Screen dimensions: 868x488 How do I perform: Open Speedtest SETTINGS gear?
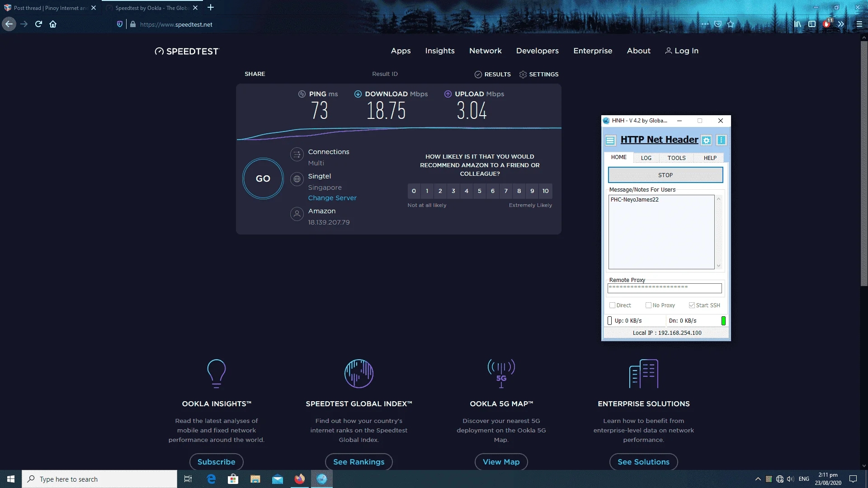[x=538, y=74]
